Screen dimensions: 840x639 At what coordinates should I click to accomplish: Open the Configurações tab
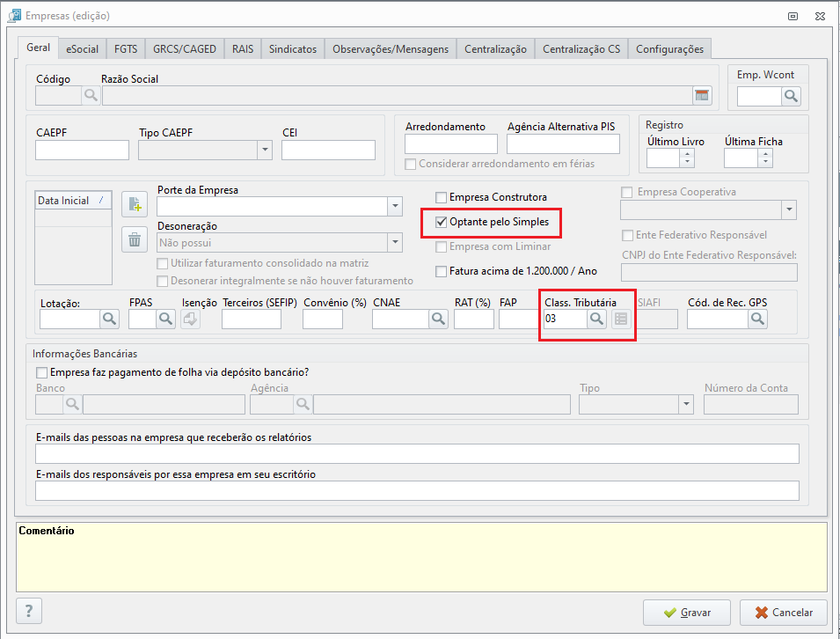[669, 48]
